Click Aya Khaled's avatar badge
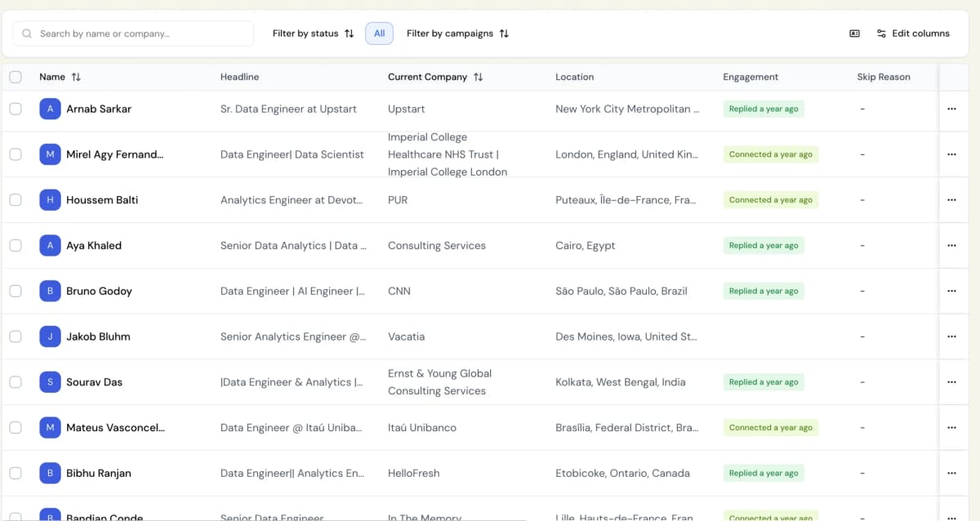Image resolution: width=980 pixels, height=521 pixels. pos(50,246)
